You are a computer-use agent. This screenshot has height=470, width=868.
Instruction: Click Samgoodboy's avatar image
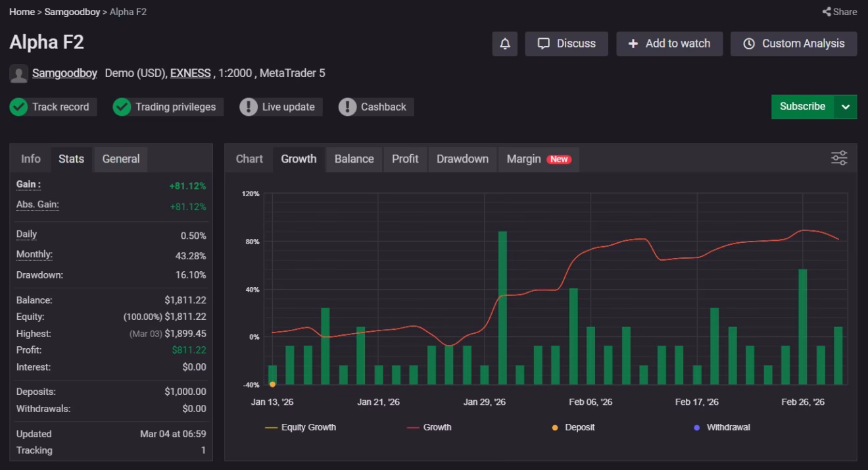coord(18,74)
